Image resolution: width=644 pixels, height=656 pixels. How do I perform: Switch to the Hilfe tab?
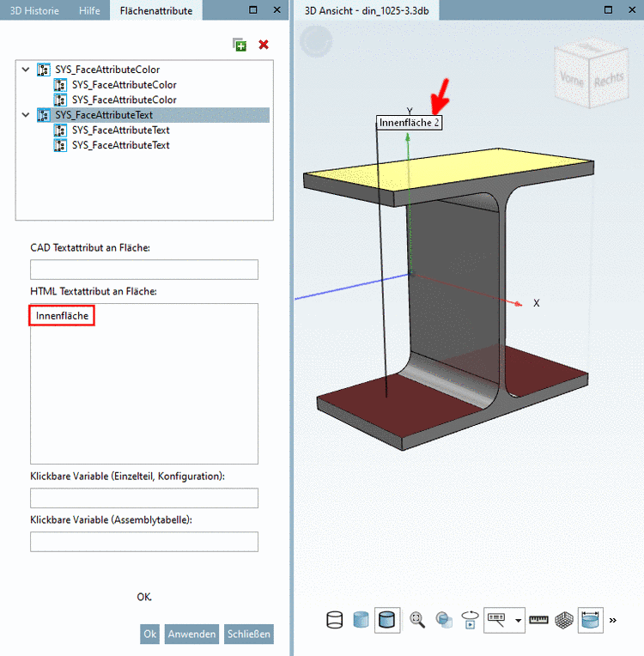pos(89,10)
